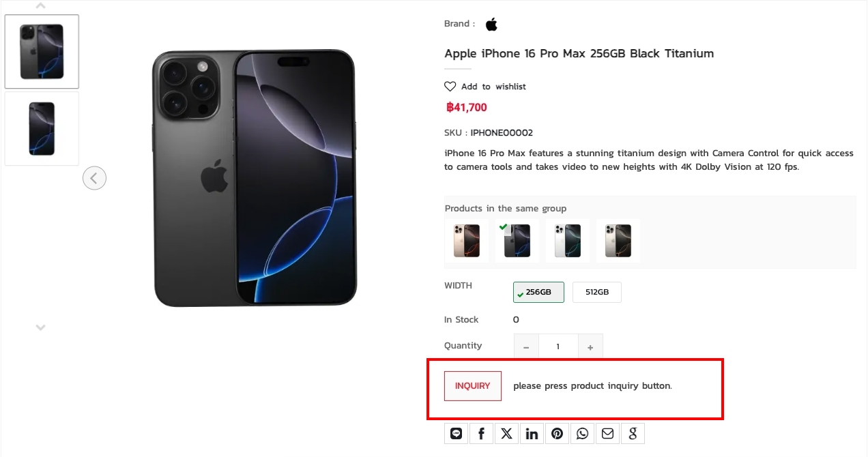Select the 256GB storage option

(538, 292)
